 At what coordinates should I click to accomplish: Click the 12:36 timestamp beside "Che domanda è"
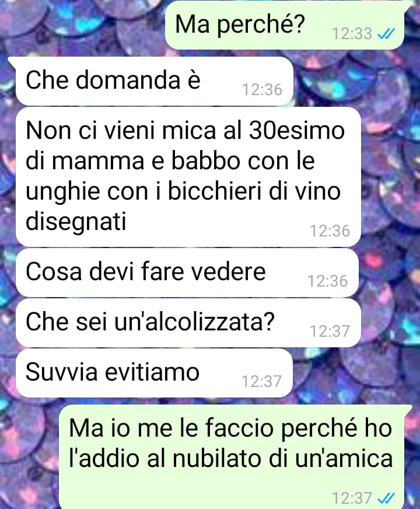(x=262, y=89)
